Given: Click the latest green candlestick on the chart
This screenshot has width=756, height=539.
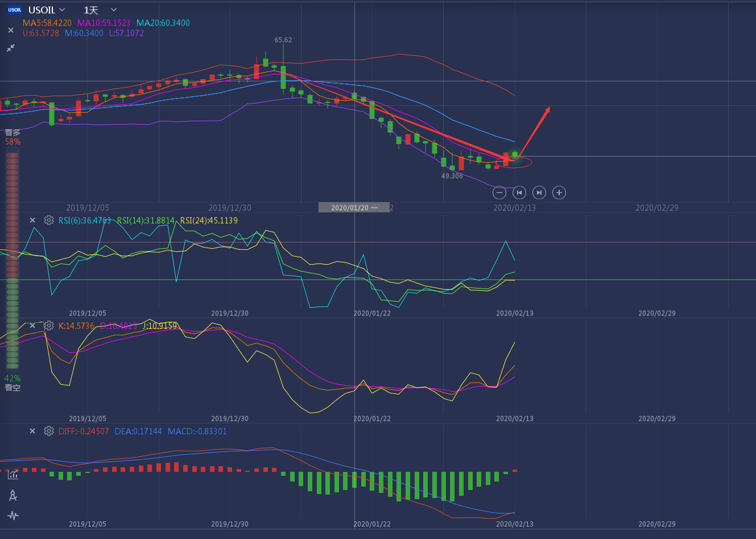Looking at the screenshot, I should (515, 155).
